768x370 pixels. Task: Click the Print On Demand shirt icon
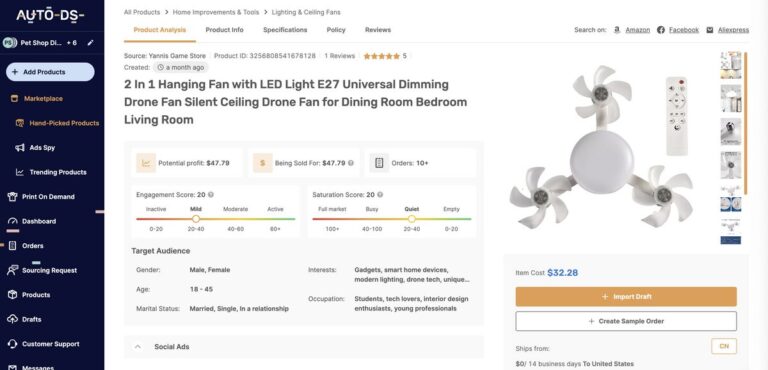click(x=13, y=197)
